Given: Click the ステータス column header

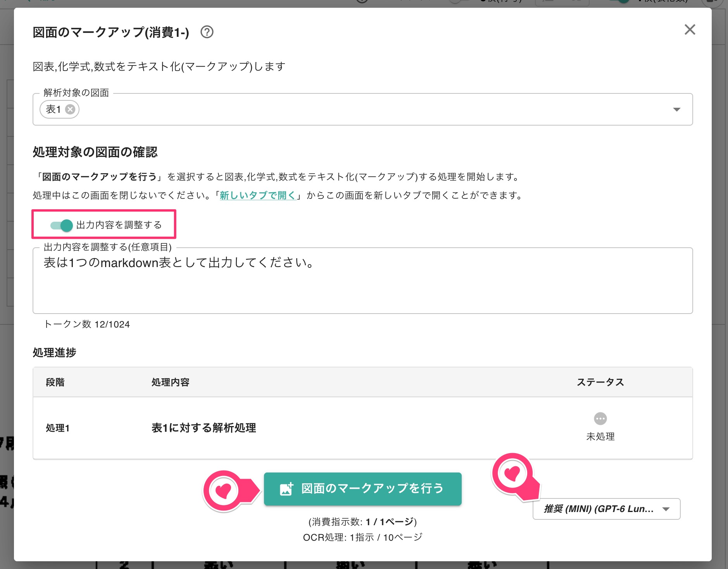Looking at the screenshot, I should 600,382.
